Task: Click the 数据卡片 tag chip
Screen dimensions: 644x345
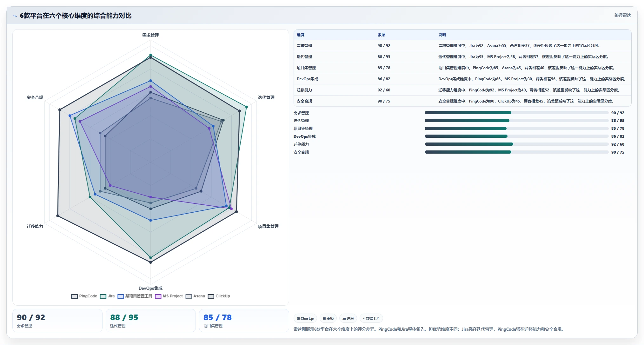Action: [371, 318]
